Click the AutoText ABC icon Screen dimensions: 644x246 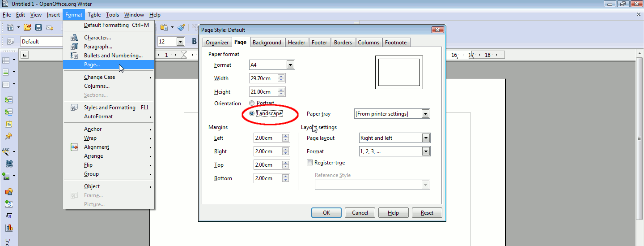(x=6, y=151)
